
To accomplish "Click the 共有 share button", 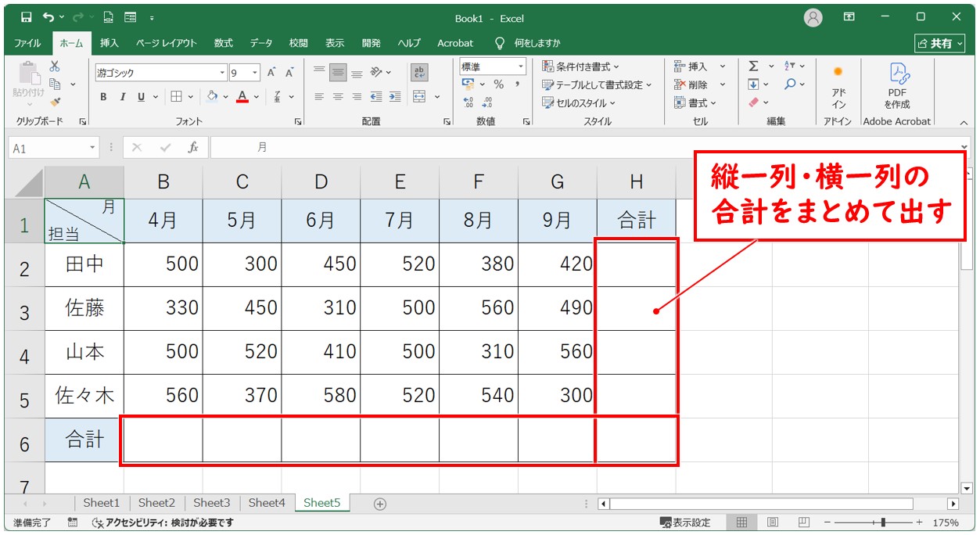I will [941, 43].
